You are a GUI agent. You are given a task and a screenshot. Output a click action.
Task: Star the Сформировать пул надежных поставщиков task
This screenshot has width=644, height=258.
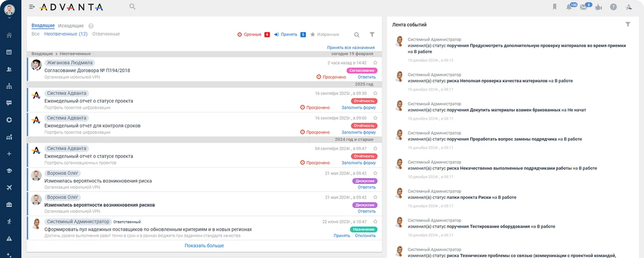[375, 222]
